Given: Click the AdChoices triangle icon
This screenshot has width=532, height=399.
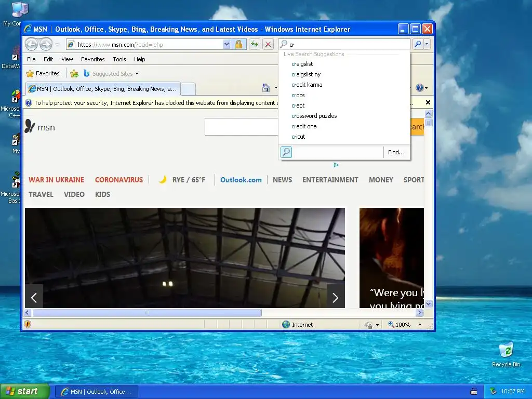Looking at the screenshot, I should pyautogui.click(x=336, y=165).
